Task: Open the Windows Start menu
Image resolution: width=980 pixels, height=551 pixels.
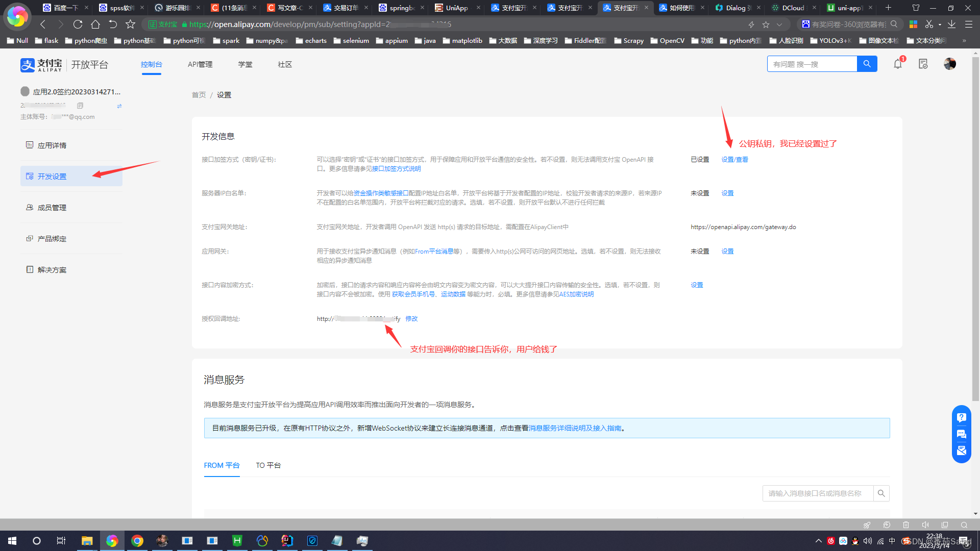Action: [12, 541]
